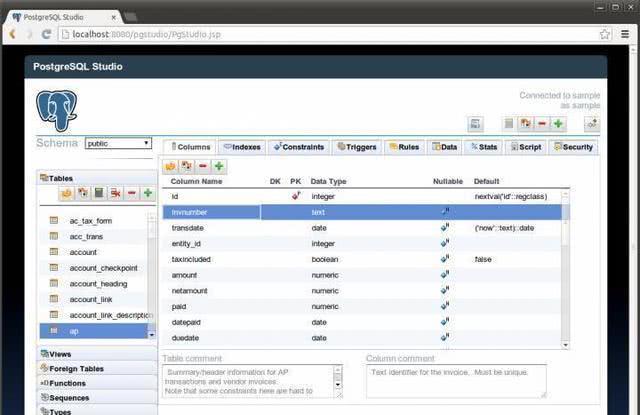
Task: Select the netamount column row
Action: 362,291
